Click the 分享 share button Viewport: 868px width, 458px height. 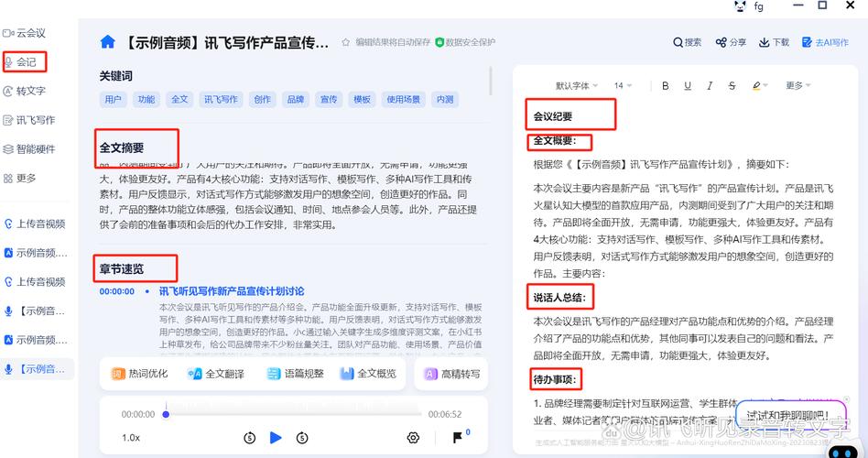[x=731, y=42]
